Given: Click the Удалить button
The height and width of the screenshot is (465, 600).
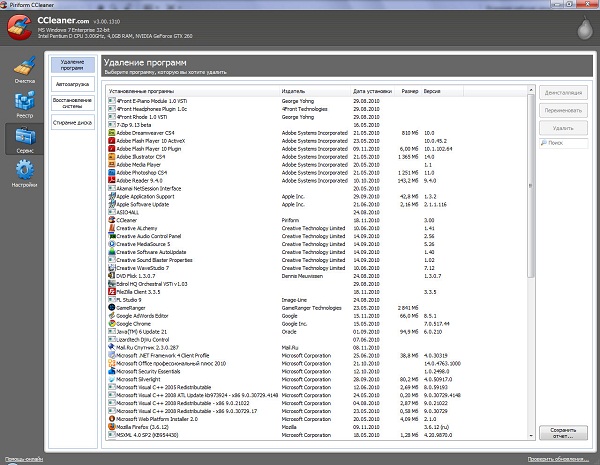Looking at the screenshot, I should click(563, 128).
